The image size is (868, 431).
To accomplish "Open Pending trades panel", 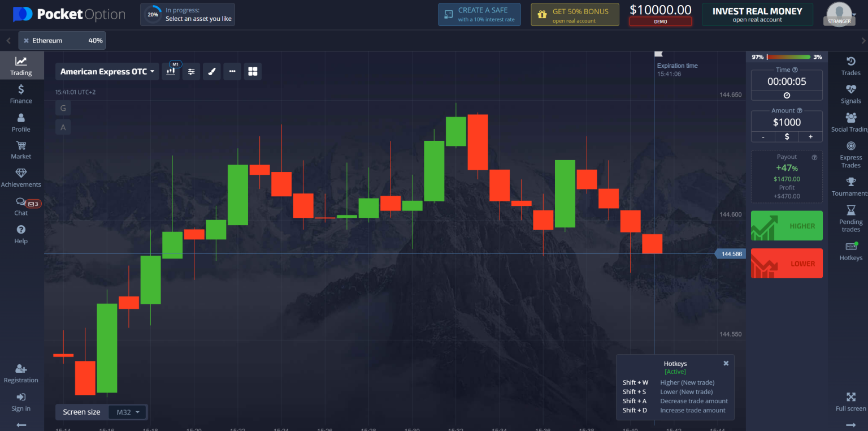I will (x=850, y=218).
